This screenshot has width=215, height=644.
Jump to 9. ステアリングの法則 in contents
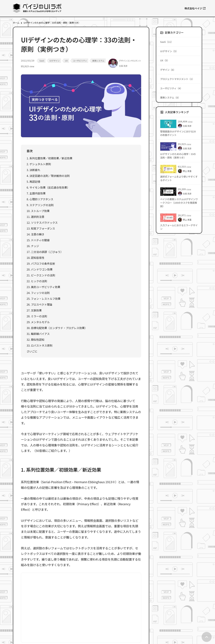pos(40,205)
